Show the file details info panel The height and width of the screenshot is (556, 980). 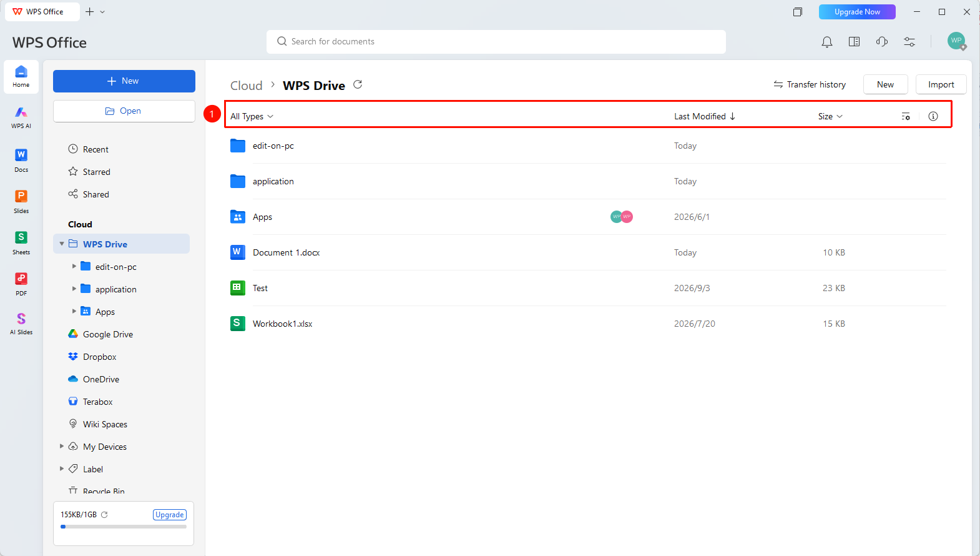pos(933,116)
